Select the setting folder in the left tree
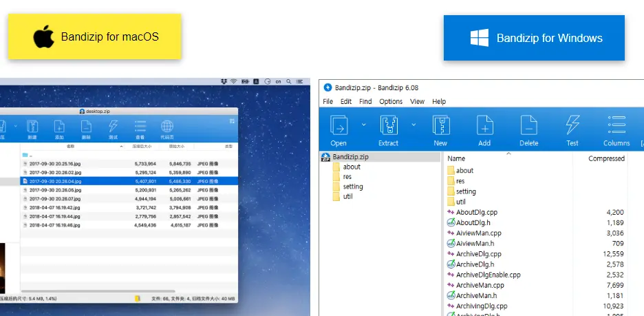 (353, 187)
